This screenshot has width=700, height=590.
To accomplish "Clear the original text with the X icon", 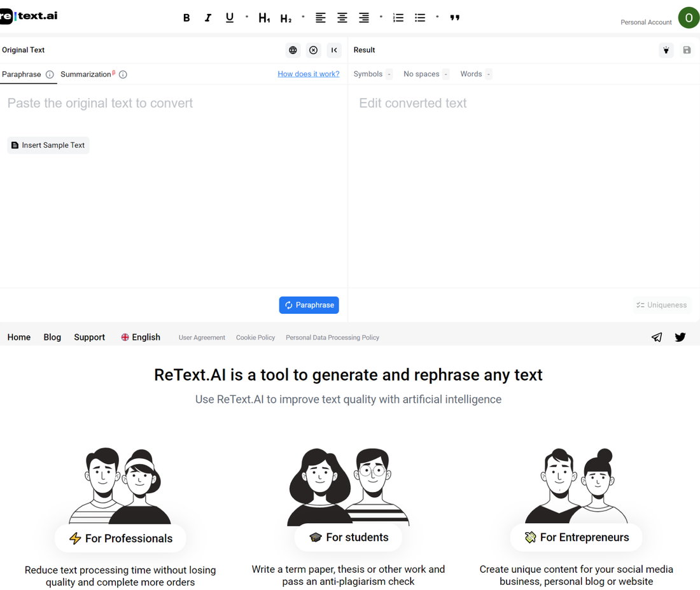I will (x=313, y=50).
